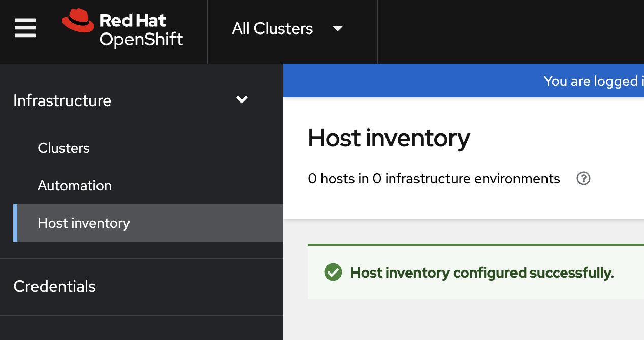
Task: Click the success alert message text
Action: click(x=481, y=273)
